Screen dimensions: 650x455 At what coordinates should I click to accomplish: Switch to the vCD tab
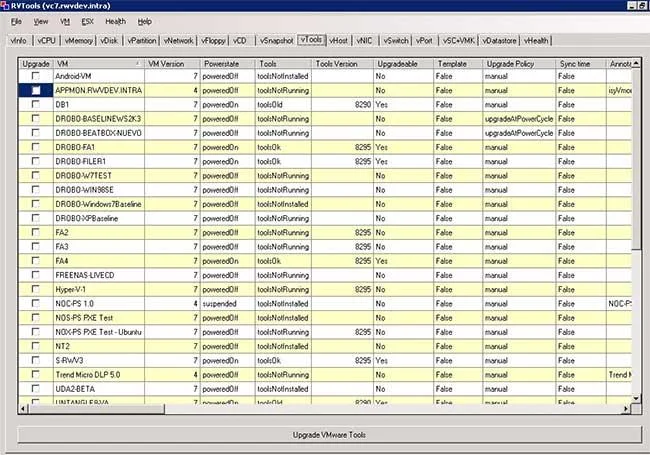point(240,41)
